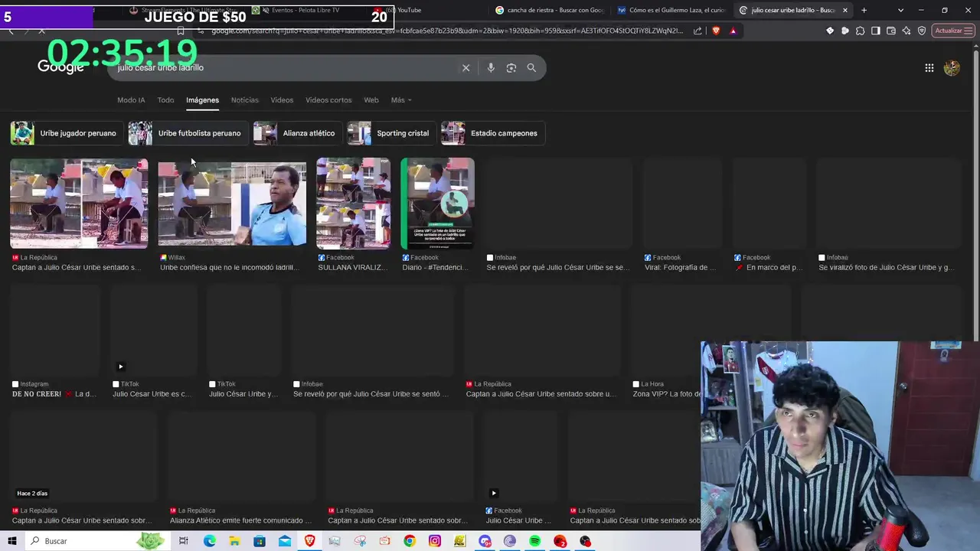This screenshot has height=551, width=980.
Task: Open the La Hora 'Zona VIP? La foto de' result
Action: pos(667,394)
